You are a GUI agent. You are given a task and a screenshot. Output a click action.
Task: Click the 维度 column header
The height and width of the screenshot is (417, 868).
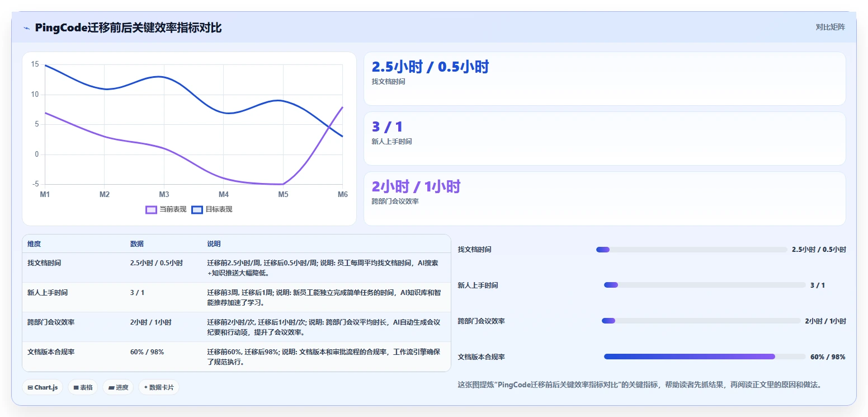click(x=34, y=244)
